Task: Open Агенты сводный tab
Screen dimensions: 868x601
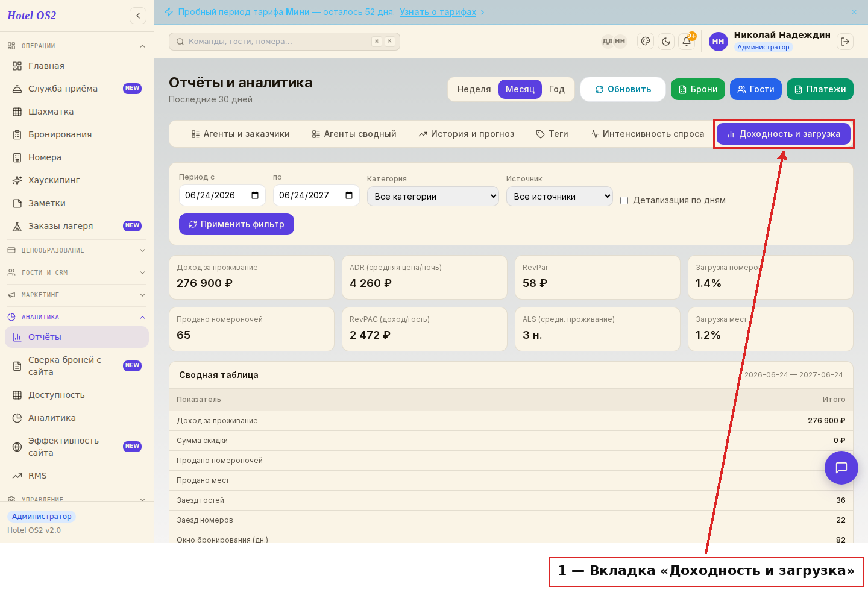Action: (354, 134)
